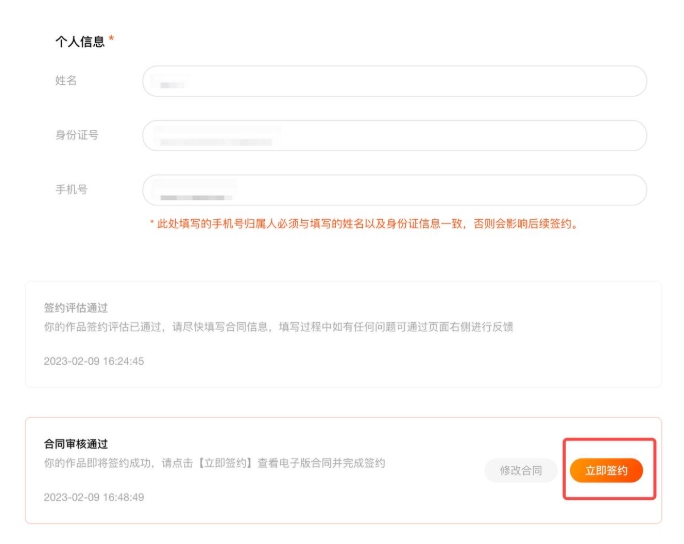Click the 16:24:45 timestamp
Image resolution: width=684 pixels, height=544 pixels.
click(94, 361)
